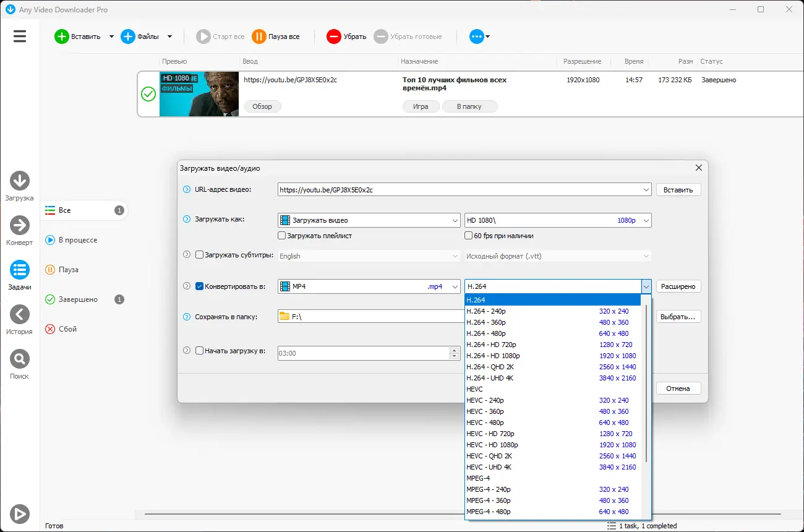
Task: Choose 'H.264 - 240p' from the list
Action: (x=553, y=311)
